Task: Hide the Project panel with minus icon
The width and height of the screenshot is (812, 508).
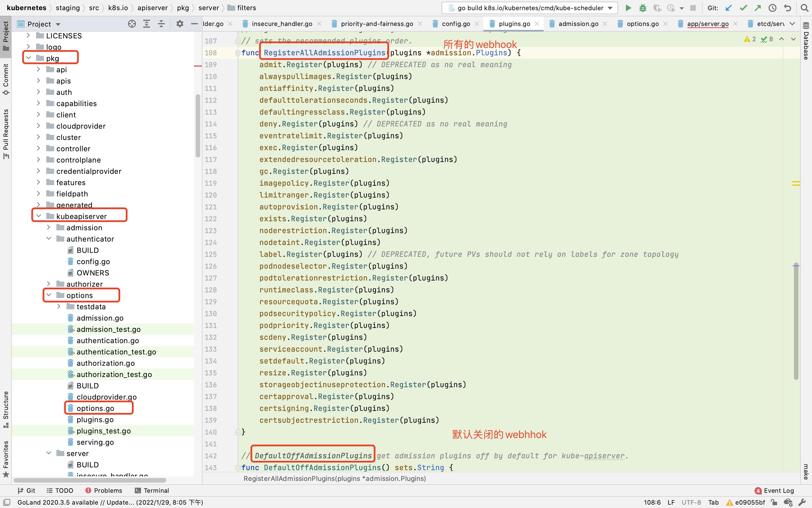Action: [x=194, y=24]
